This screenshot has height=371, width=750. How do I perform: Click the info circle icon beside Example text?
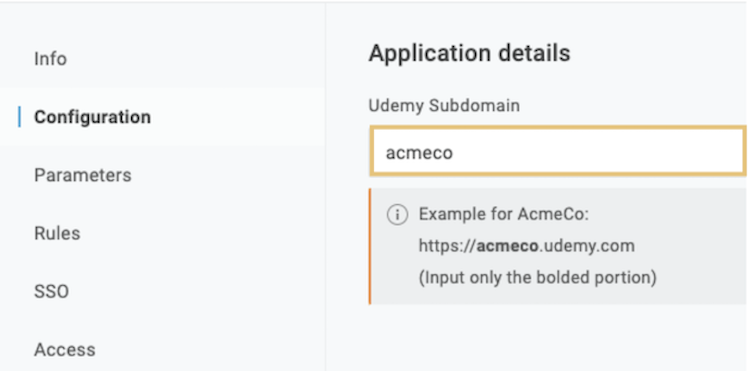[x=397, y=215]
